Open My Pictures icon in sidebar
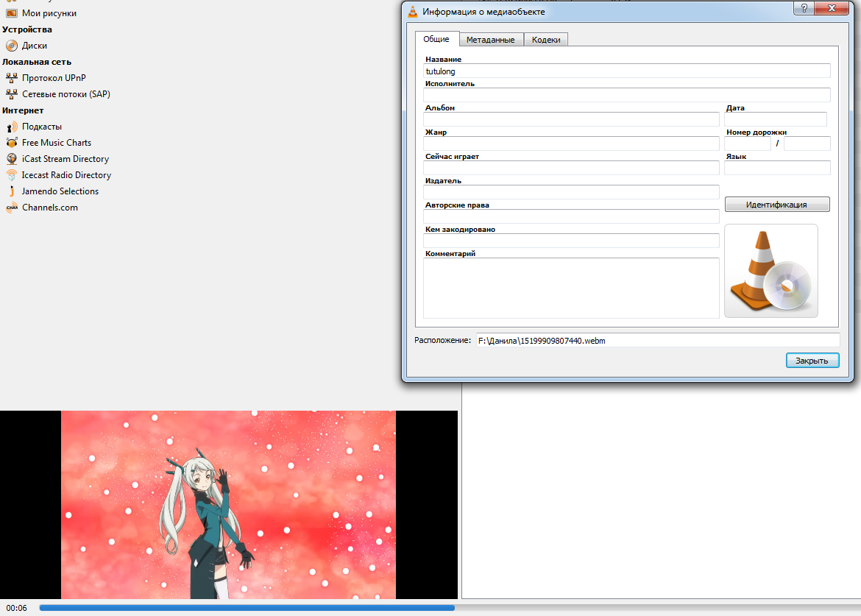The width and height of the screenshot is (861, 616). [12, 13]
